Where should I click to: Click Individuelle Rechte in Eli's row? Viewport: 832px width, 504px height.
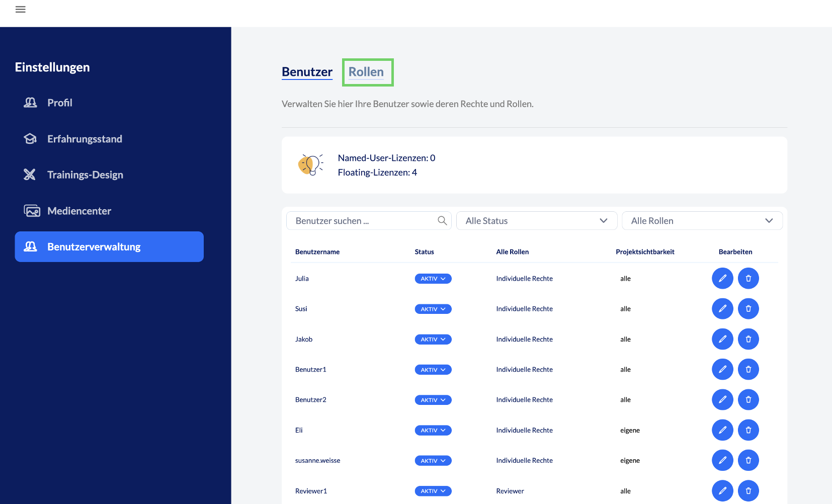click(524, 430)
